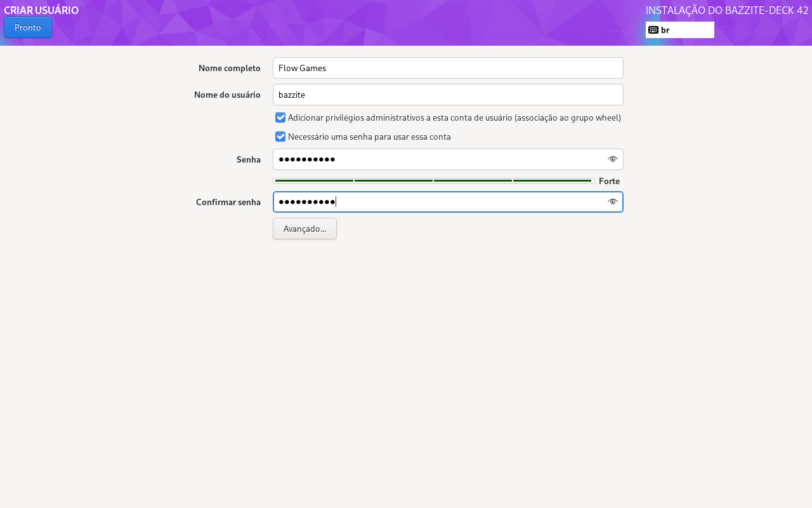The height and width of the screenshot is (508, 812).
Task: Disable the password required checkbox
Action: (280, 137)
